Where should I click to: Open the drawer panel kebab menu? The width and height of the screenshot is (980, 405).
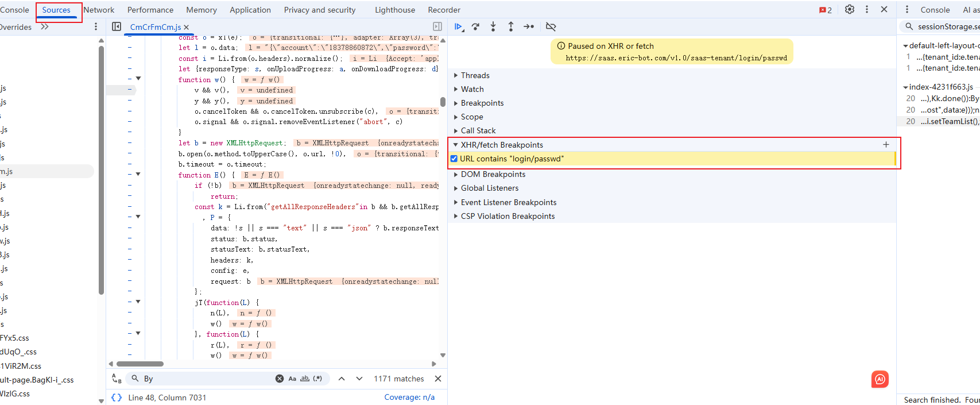[907, 9]
